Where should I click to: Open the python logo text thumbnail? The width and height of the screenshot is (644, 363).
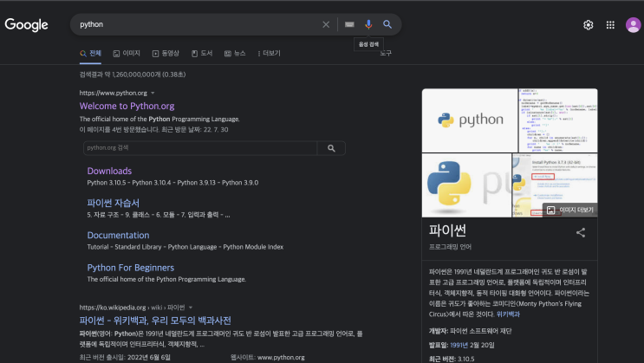click(x=470, y=120)
